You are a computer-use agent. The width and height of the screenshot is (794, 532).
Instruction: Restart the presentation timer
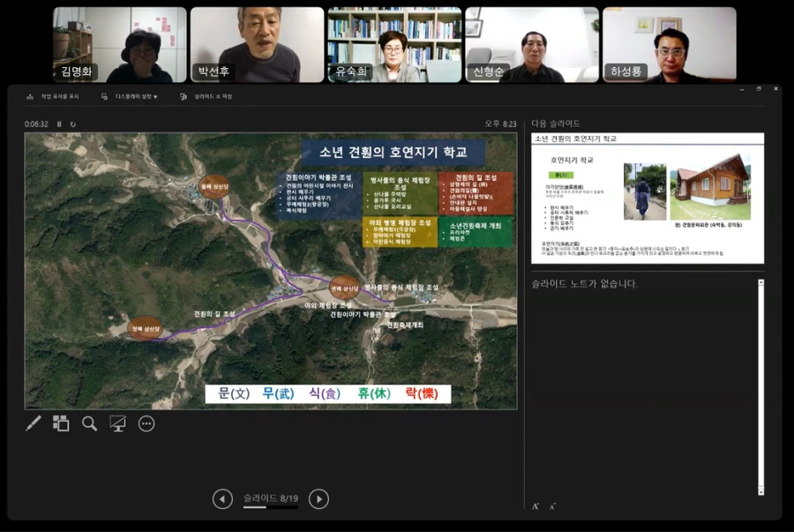[x=72, y=124]
